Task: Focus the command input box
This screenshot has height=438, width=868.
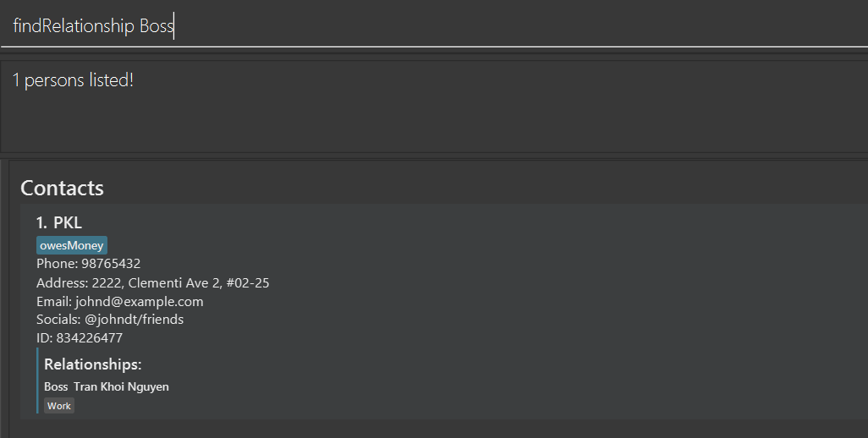Action: (508, 26)
